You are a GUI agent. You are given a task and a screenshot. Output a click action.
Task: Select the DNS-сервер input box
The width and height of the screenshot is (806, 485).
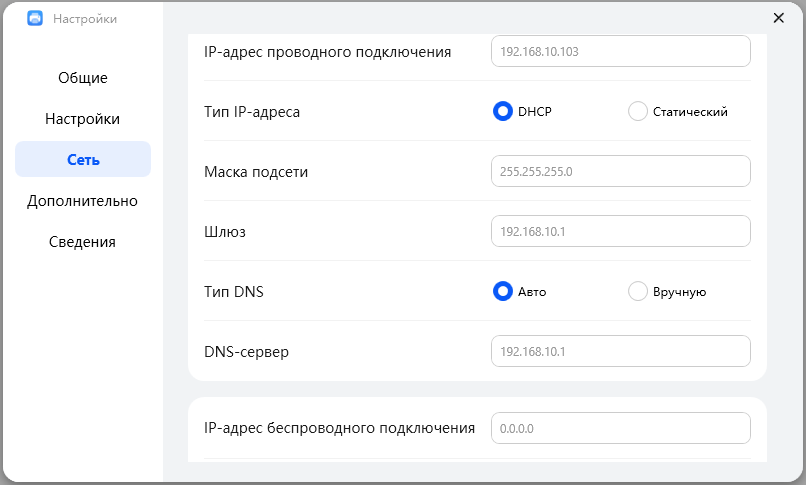620,351
